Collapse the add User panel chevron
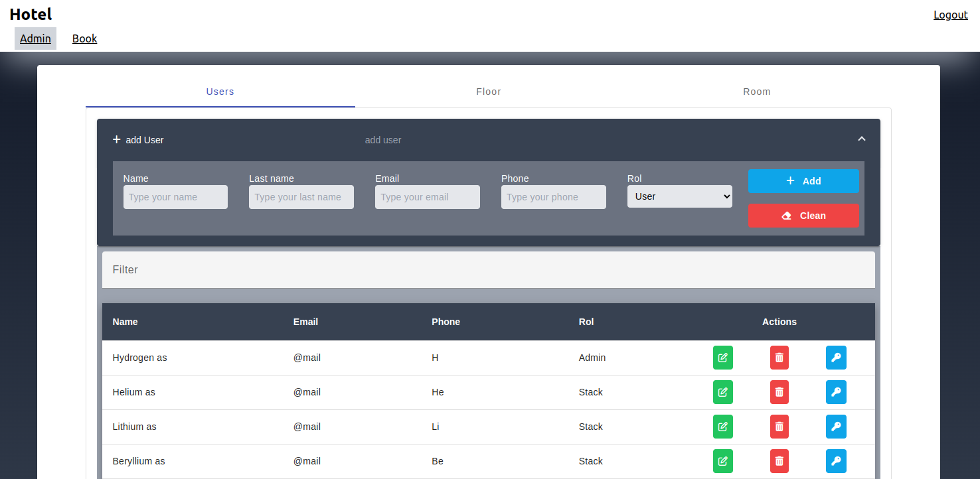 [861, 139]
